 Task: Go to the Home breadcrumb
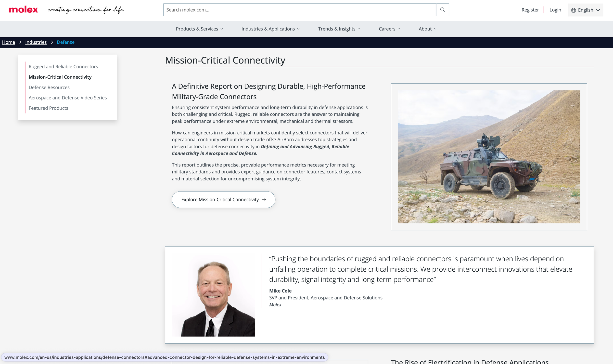pos(9,42)
